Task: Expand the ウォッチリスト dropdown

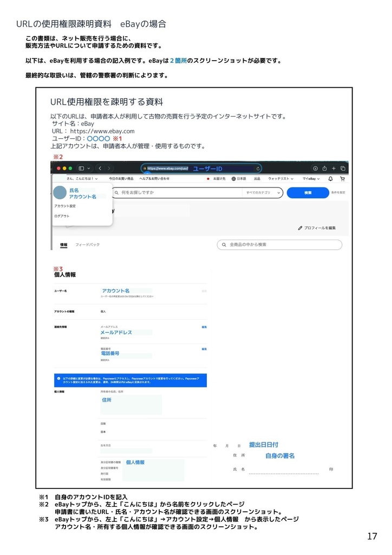Action: [280, 179]
